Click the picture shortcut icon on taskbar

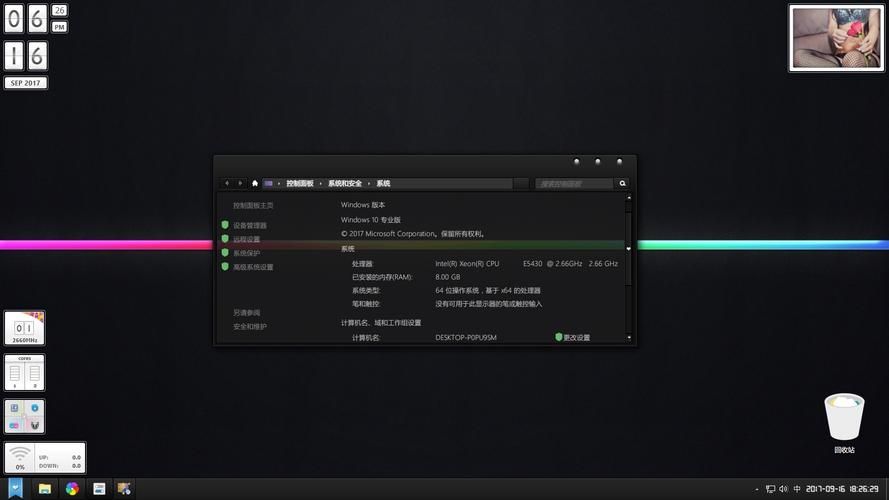click(124, 489)
